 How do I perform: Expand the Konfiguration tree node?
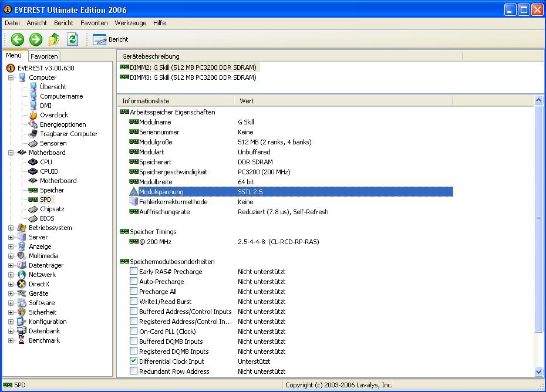point(11,322)
